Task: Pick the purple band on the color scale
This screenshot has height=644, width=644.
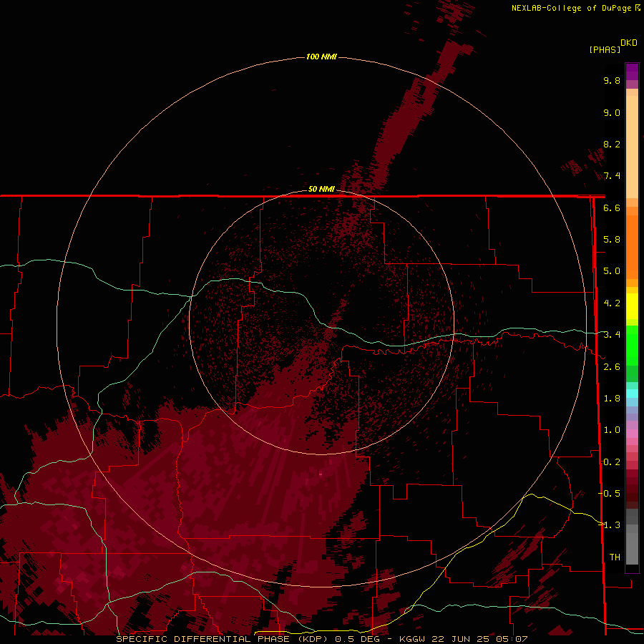Action: (x=632, y=72)
